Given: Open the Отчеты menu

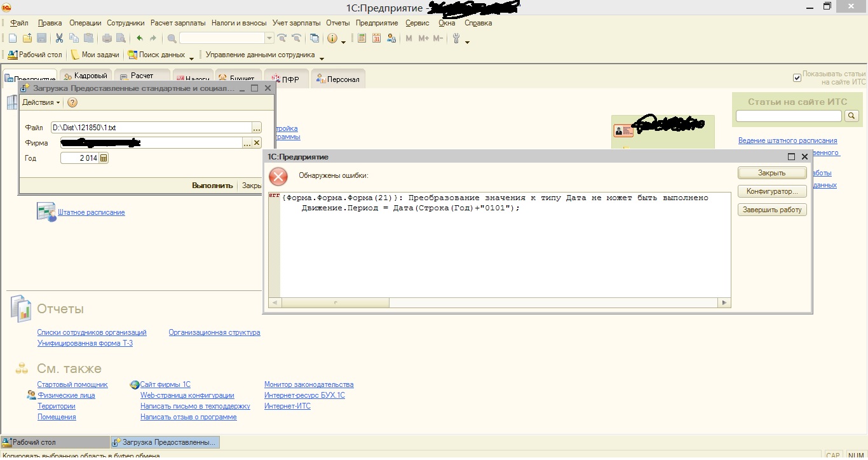Looking at the screenshot, I should click(x=338, y=23).
